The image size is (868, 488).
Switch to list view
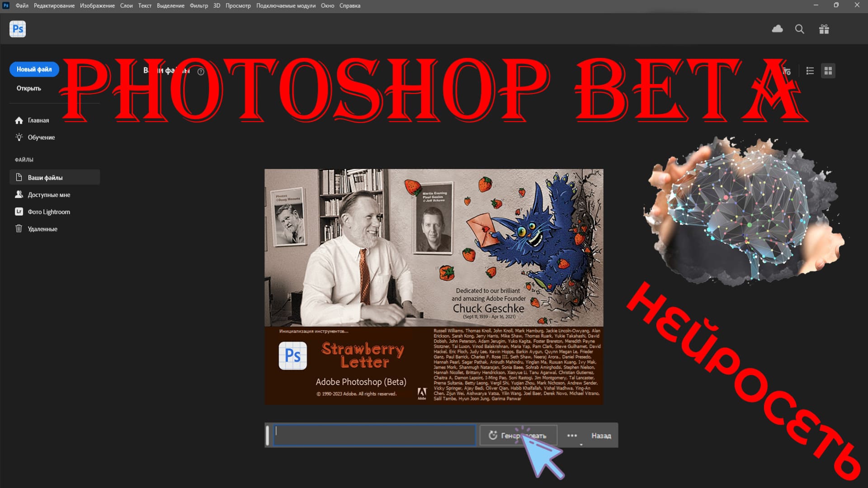810,71
